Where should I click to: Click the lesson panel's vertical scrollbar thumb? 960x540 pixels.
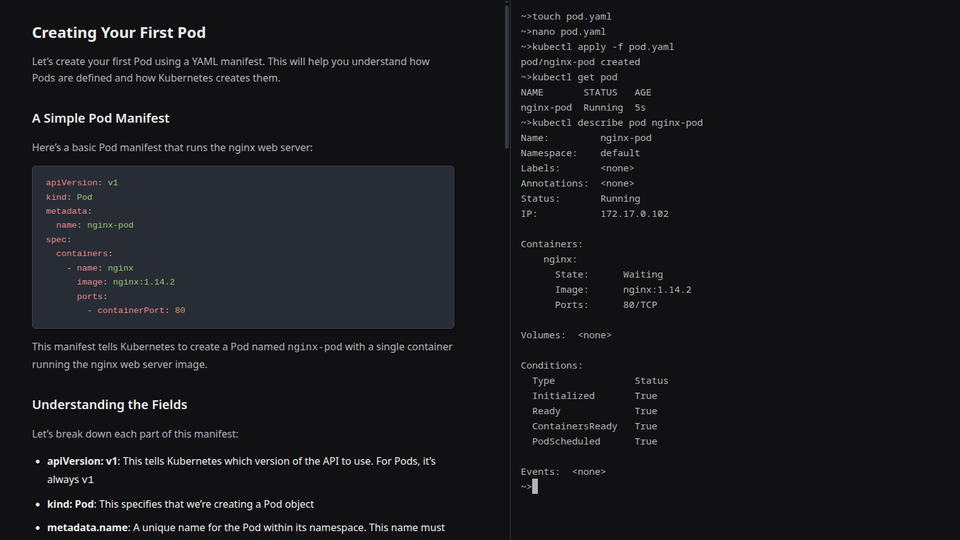click(x=504, y=75)
